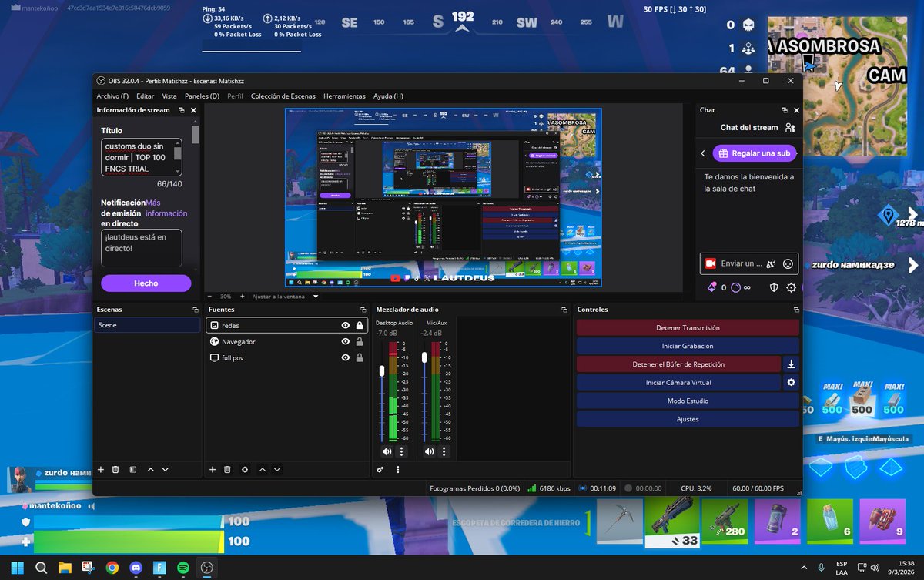Float the Controles dock panel
Image resolution: width=924 pixels, height=580 pixels.
pyautogui.click(x=795, y=310)
